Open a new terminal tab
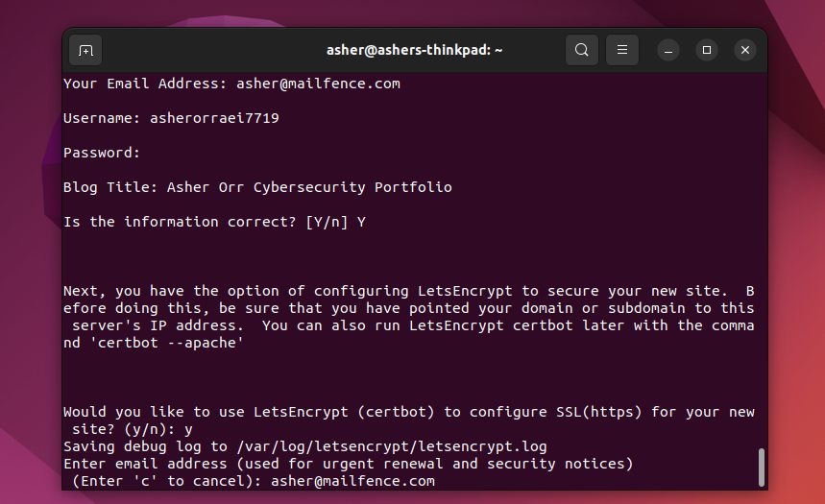 pyautogui.click(x=85, y=50)
